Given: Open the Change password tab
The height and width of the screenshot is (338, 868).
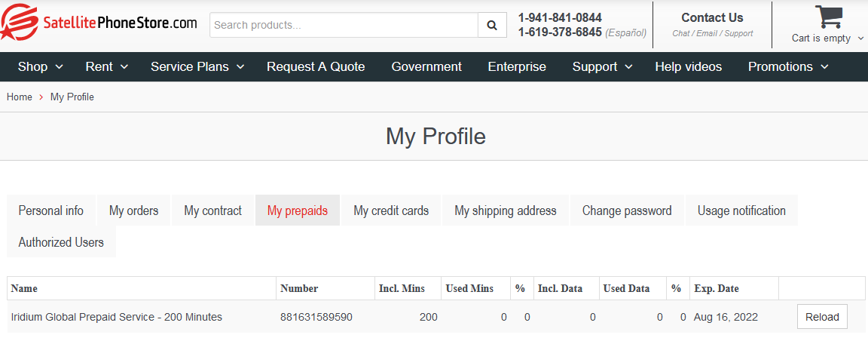Looking at the screenshot, I should 627,210.
